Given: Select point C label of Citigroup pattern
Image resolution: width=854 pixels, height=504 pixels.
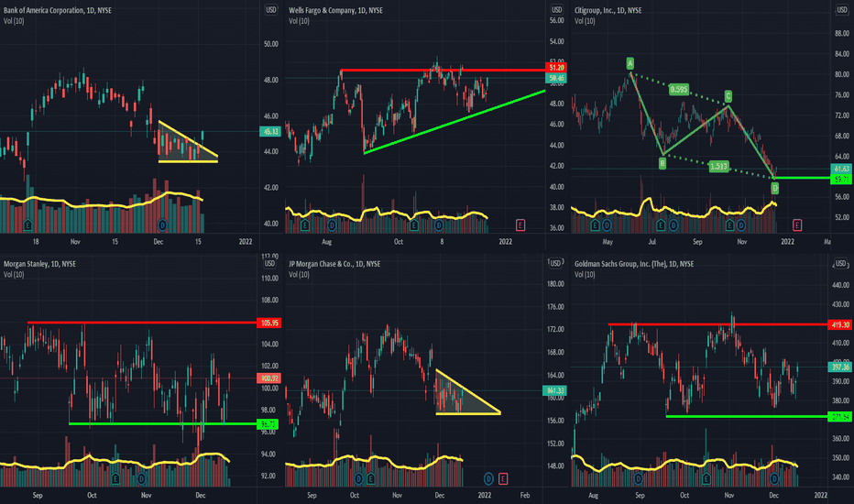Looking at the screenshot, I should (x=728, y=96).
